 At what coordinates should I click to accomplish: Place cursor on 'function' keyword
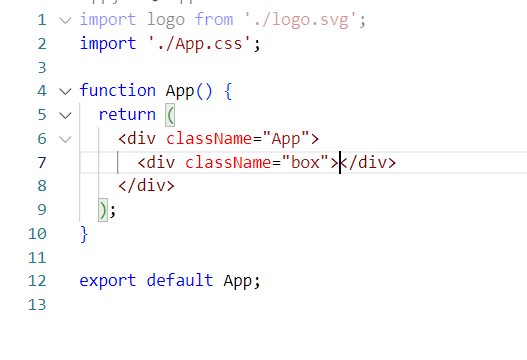[118, 90]
